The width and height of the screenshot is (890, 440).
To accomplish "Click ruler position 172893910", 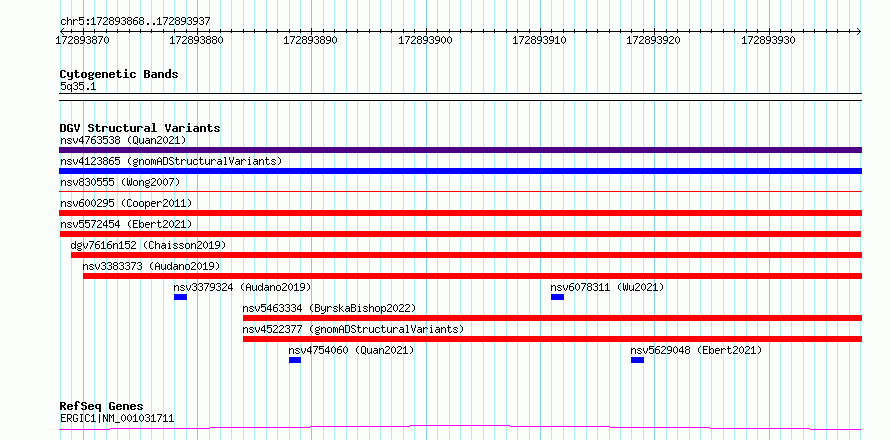I will pyautogui.click(x=540, y=40).
